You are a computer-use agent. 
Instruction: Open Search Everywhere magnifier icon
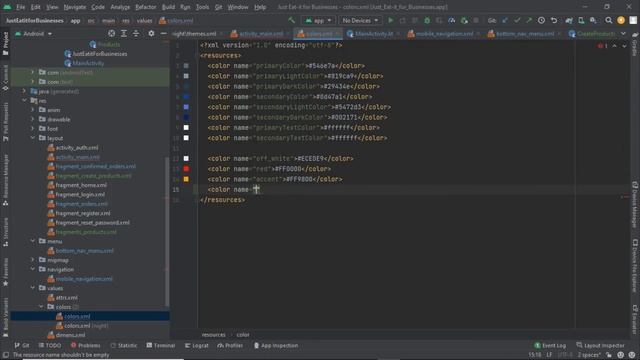coord(609,20)
